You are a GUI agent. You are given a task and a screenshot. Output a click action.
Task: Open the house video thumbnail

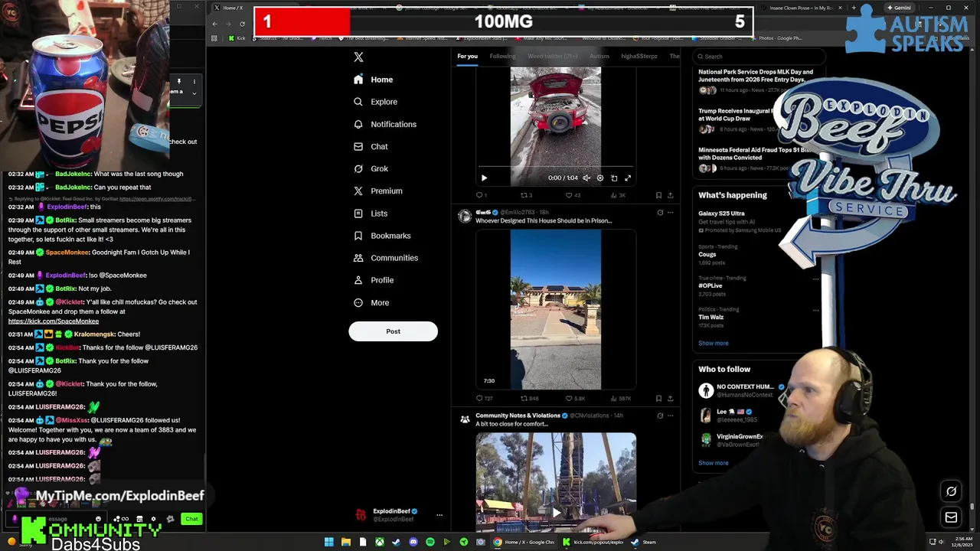556,310
